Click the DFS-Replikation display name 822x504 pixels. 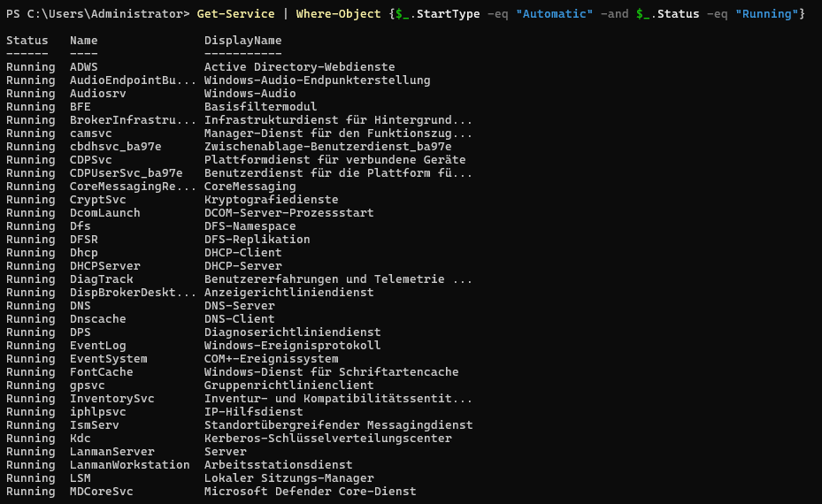pyautogui.click(x=257, y=240)
